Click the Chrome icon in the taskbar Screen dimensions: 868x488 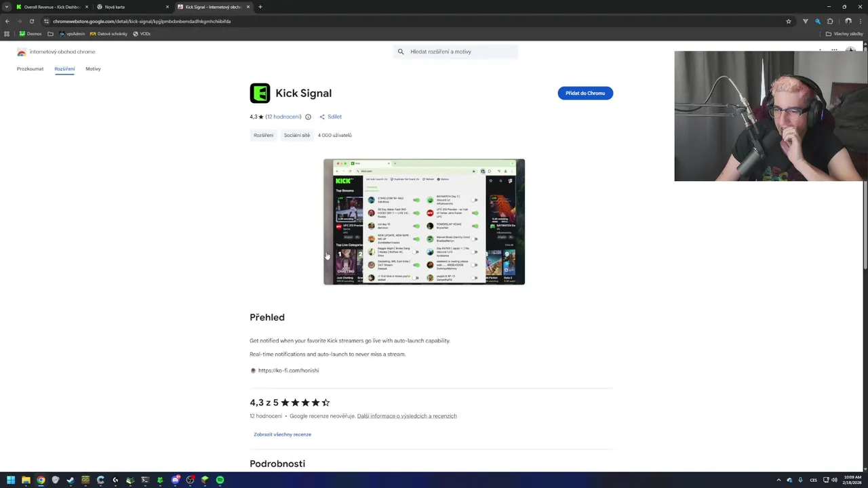[41, 480]
